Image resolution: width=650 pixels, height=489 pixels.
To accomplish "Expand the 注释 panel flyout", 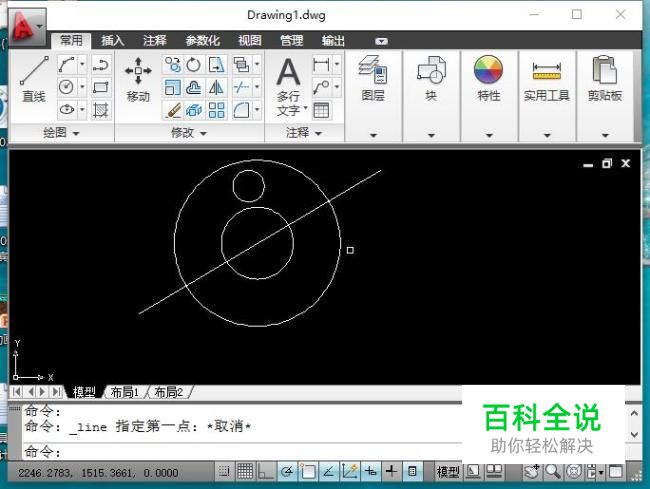I will click(x=304, y=133).
